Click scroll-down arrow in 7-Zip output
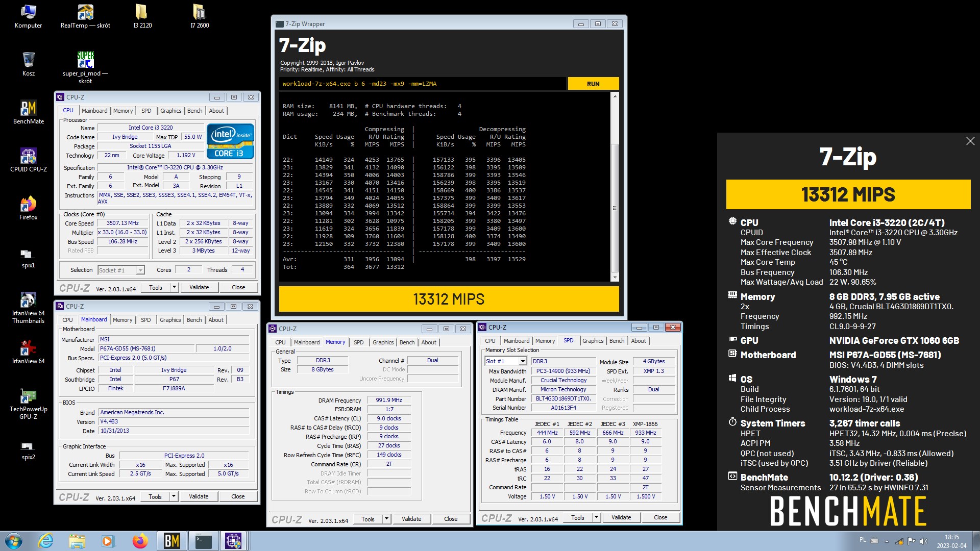This screenshot has width=980, height=551. coord(615,277)
